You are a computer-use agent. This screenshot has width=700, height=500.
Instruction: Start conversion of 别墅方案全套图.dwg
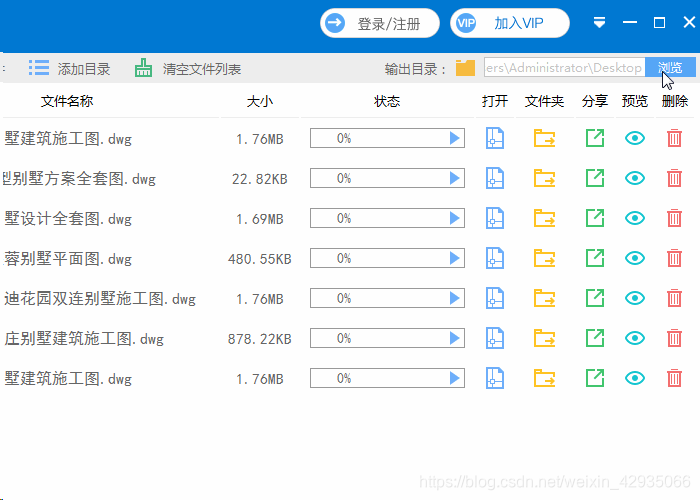[454, 178]
